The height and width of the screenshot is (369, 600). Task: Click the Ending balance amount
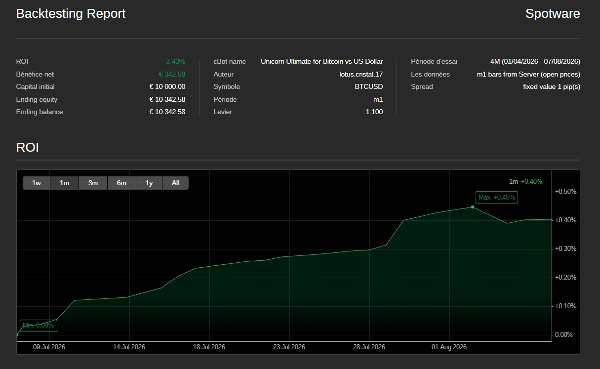pyautogui.click(x=167, y=112)
